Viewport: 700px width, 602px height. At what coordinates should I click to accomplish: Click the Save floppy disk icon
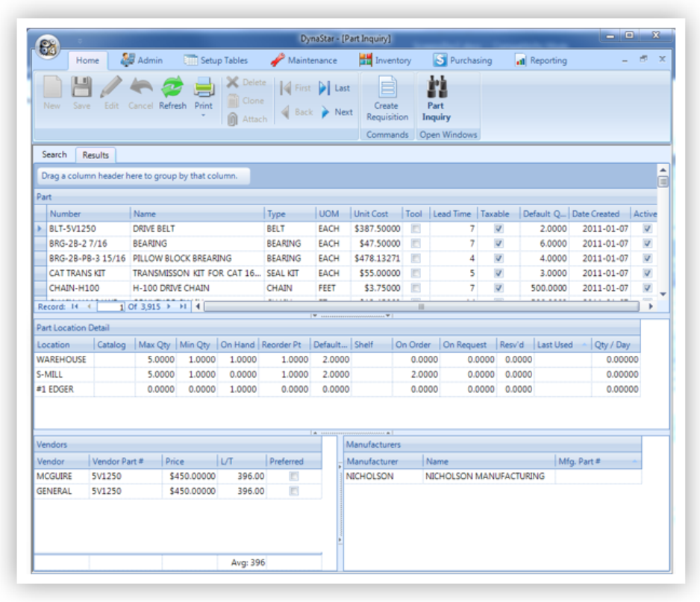tap(81, 88)
